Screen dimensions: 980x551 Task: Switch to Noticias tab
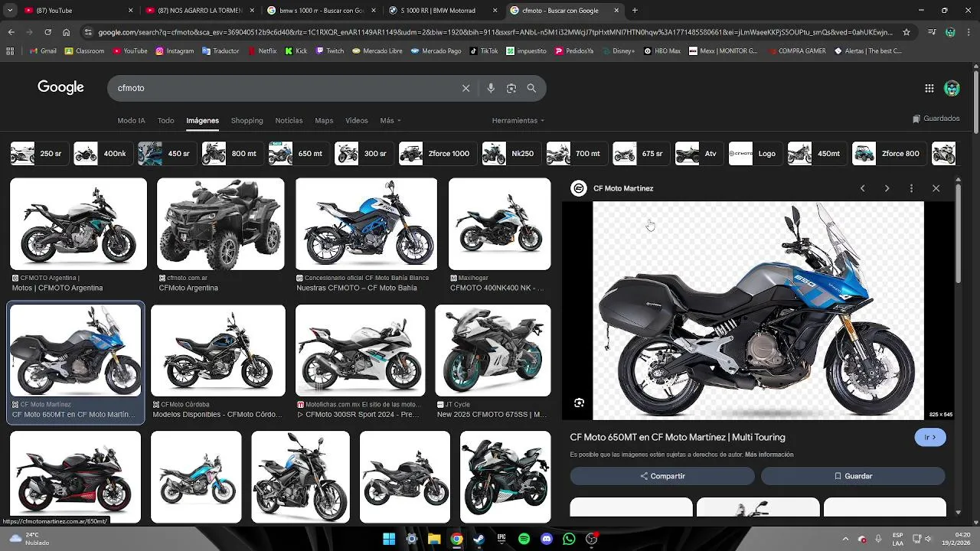click(289, 121)
